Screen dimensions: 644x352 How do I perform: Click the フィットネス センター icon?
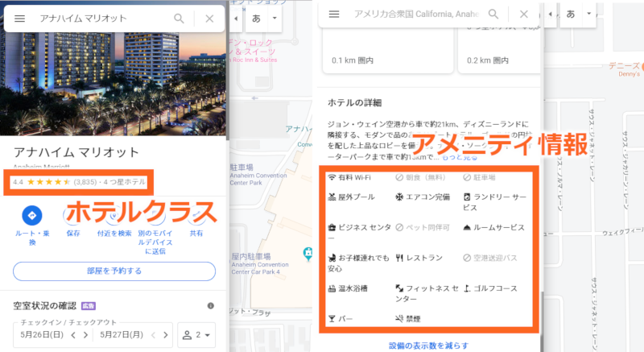(x=399, y=288)
